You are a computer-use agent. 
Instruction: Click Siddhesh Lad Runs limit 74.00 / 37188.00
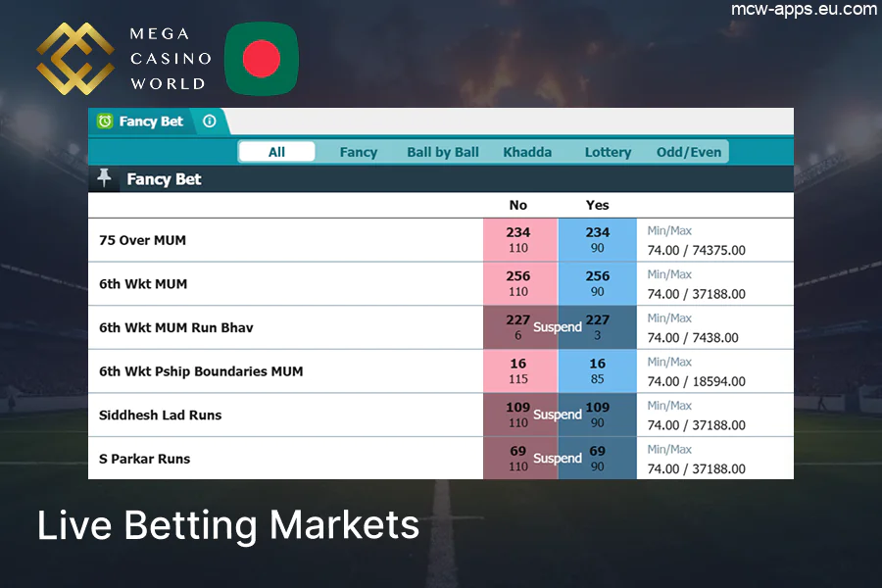click(697, 424)
